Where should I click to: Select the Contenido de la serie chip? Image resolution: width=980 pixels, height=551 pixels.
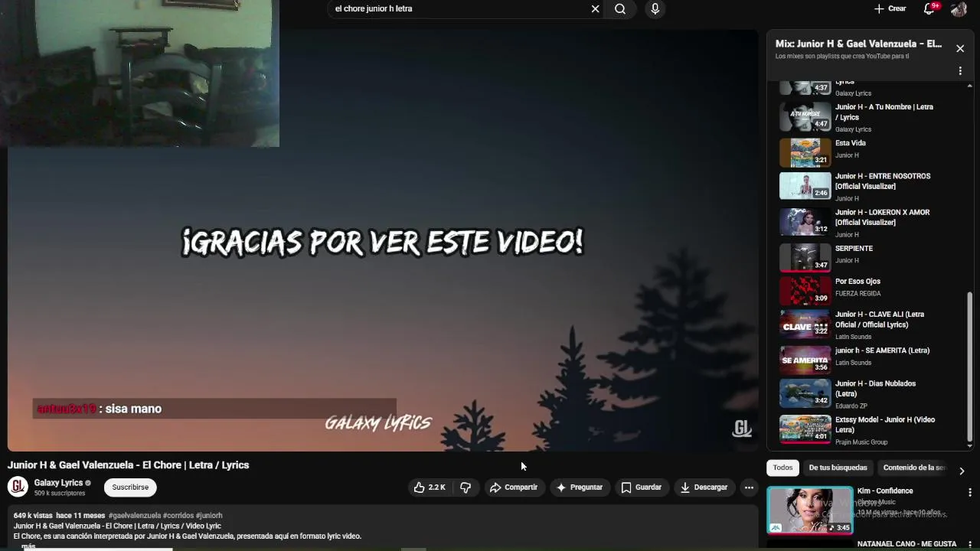point(914,468)
